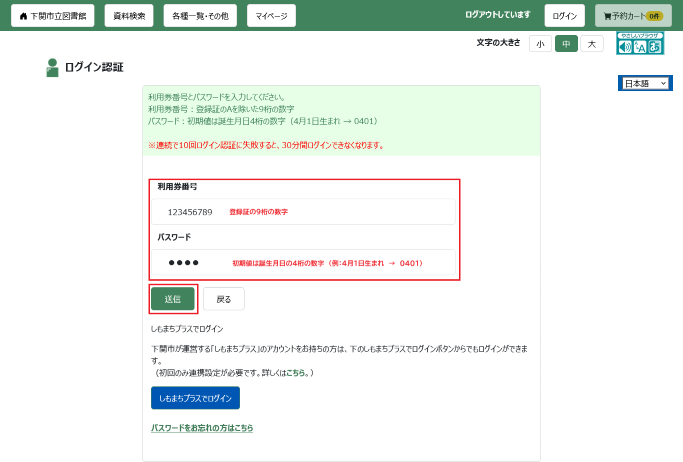
Task: Click the 戻る button
Action: [x=223, y=299]
